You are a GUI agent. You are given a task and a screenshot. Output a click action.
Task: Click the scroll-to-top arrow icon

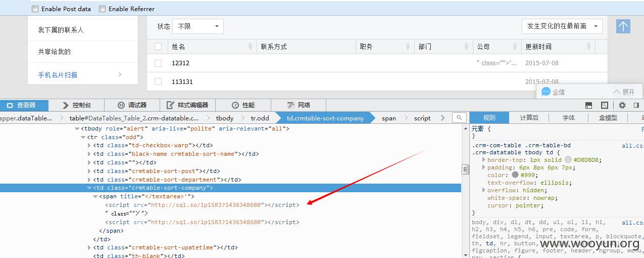623,27
